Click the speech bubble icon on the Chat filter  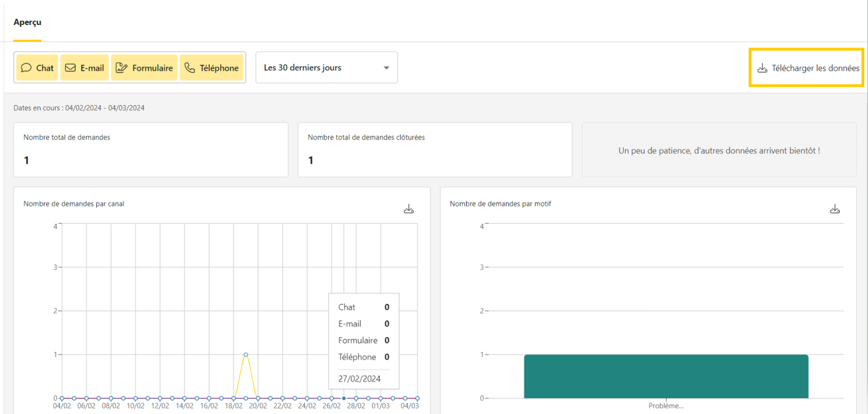pyautogui.click(x=26, y=68)
